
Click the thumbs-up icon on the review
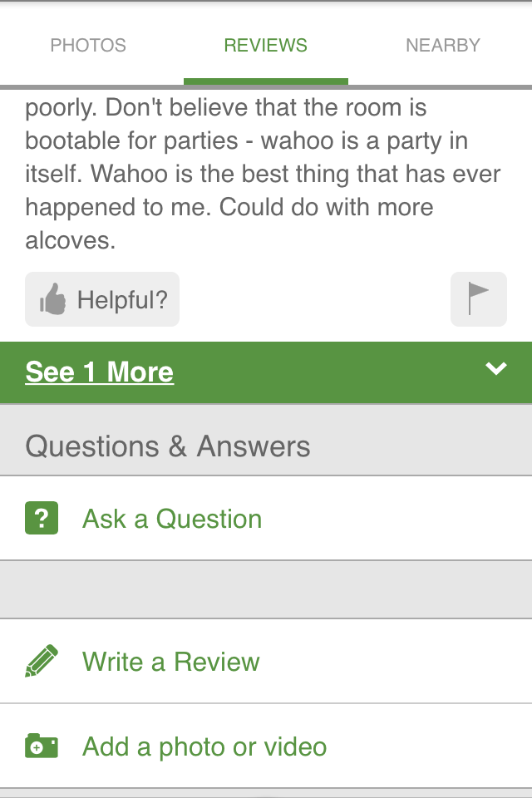[x=53, y=299]
